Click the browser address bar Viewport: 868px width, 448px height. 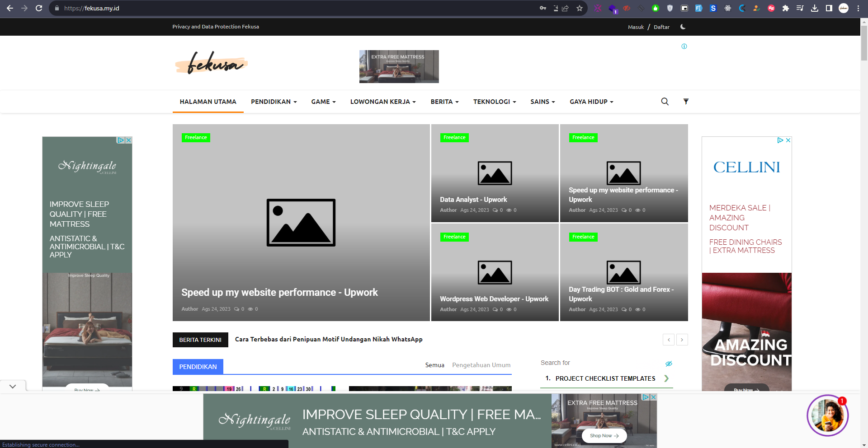click(x=298, y=8)
